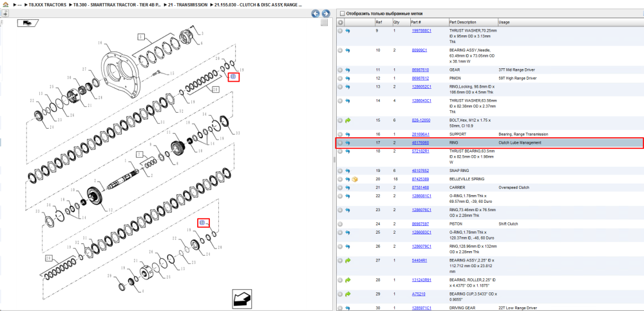Click the '37T Mid Range Driver' usage text
This screenshot has width=644, height=311.
(516, 70)
